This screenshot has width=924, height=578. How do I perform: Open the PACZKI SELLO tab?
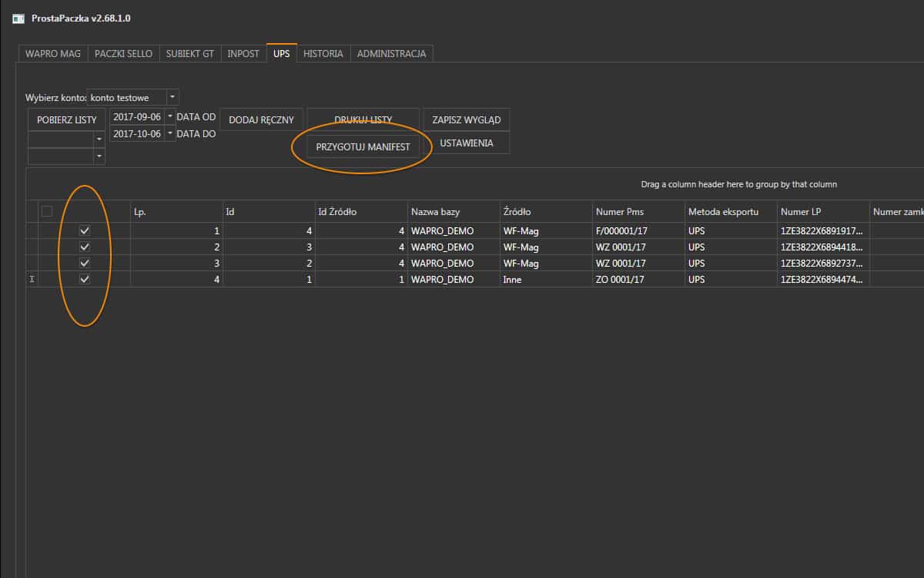(124, 54)
